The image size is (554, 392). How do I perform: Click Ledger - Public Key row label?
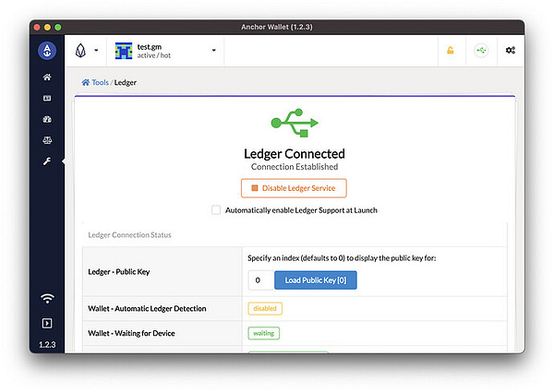click(x=119, y=272)
